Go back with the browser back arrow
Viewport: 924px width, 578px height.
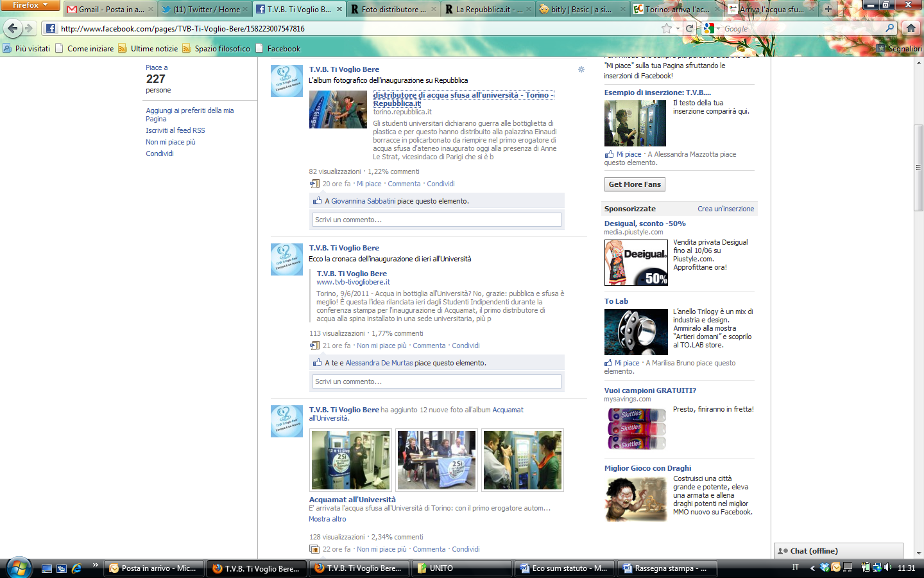12,28
